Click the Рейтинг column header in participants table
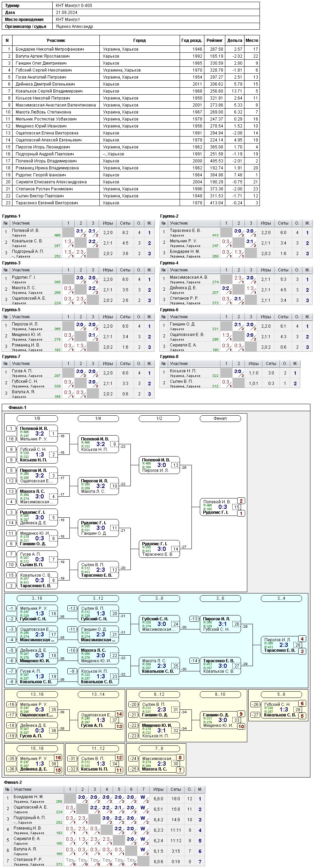Image resolution: width=316 pixels, height=868 pixels. tap(214, 41)
